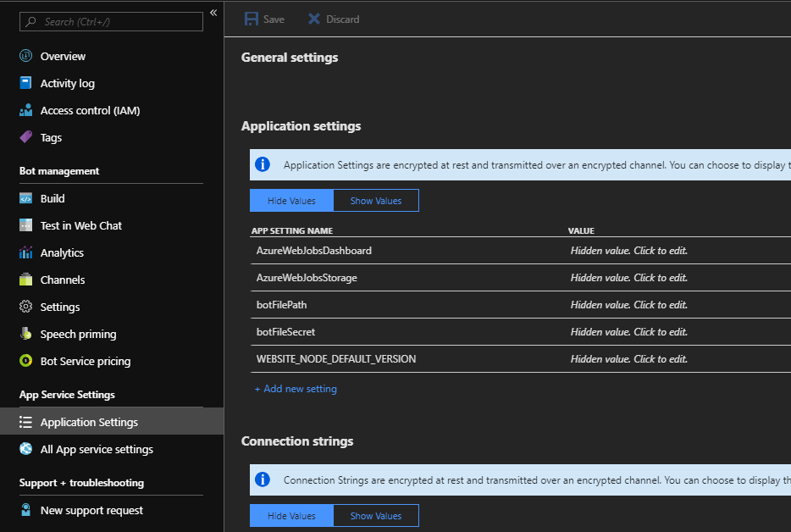Open the Build section

click(x=52, y=198)
